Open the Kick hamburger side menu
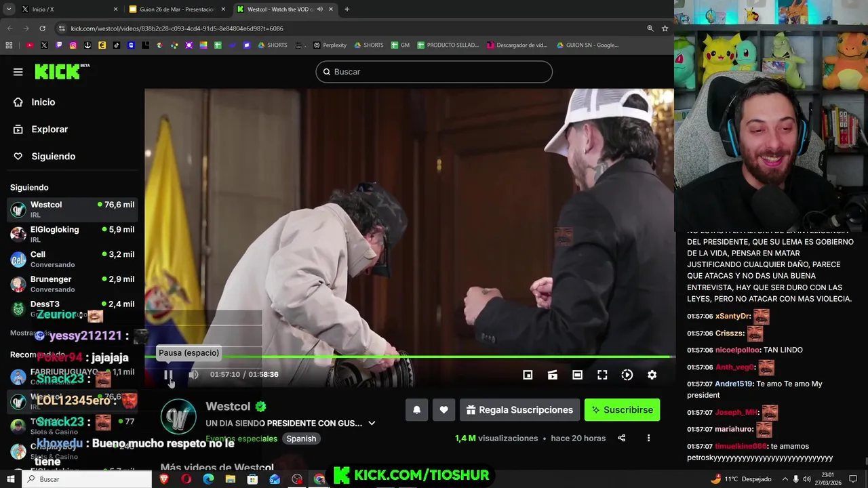 point(18,72)
